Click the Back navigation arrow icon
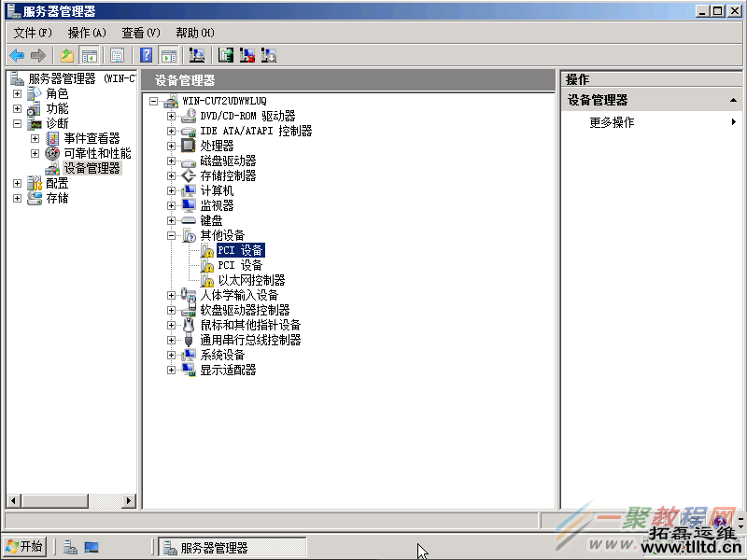 pos(17,54)
